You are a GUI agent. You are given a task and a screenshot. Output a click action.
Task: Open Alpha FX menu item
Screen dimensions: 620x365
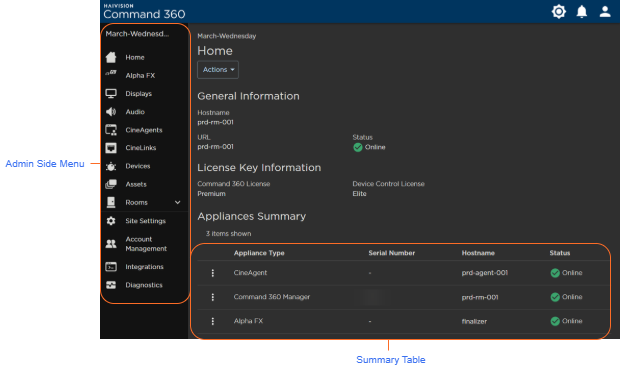point(140,76)
